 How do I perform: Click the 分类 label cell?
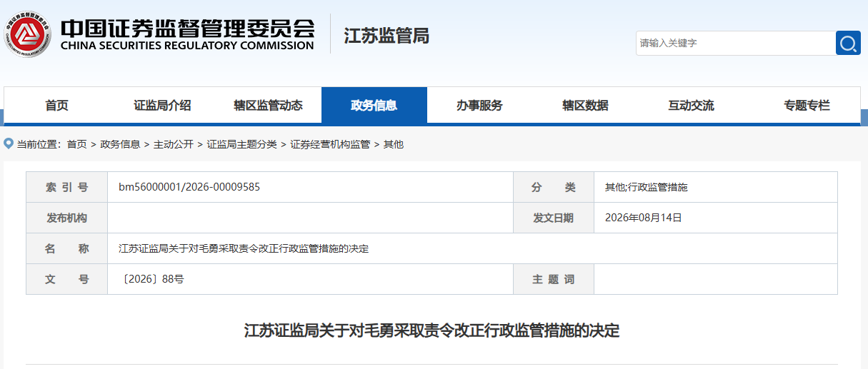pos(554,187)
